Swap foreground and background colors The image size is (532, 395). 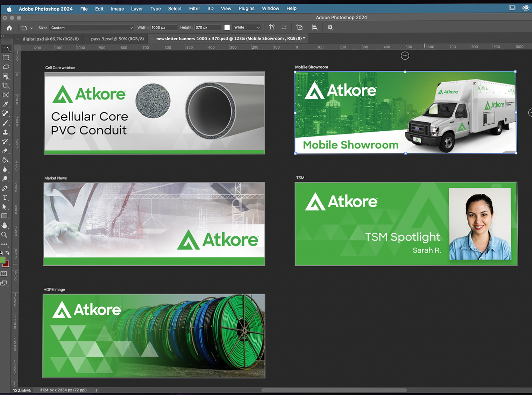(x=8, y=252)
